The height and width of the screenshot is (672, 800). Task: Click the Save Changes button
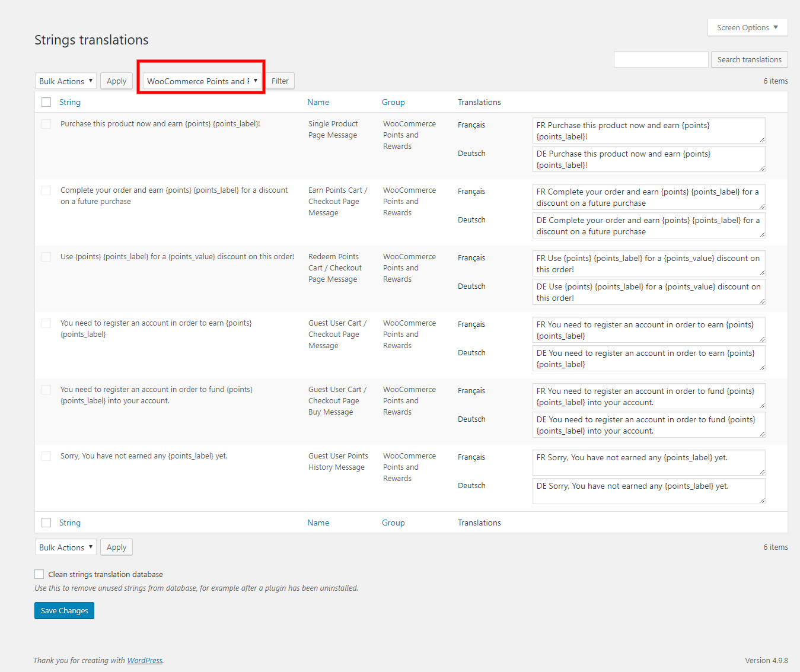pyautogui.click(x=64, y=611)
